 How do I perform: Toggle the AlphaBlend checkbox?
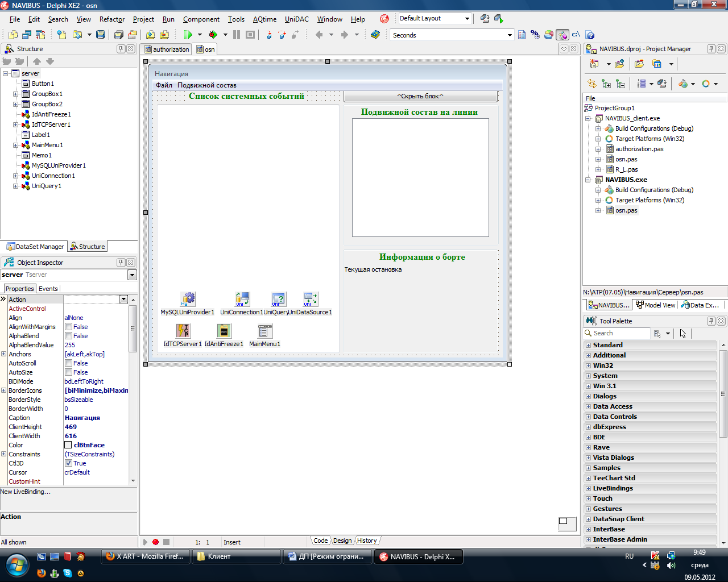pyautogui.click(x=68, y=336)
